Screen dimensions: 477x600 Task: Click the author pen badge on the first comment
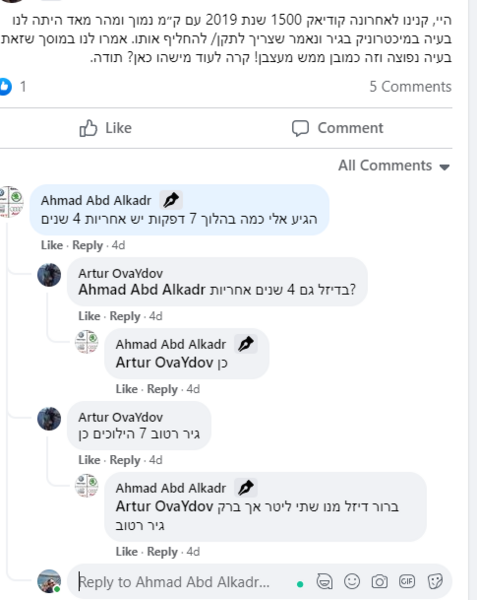click(171, 200)
